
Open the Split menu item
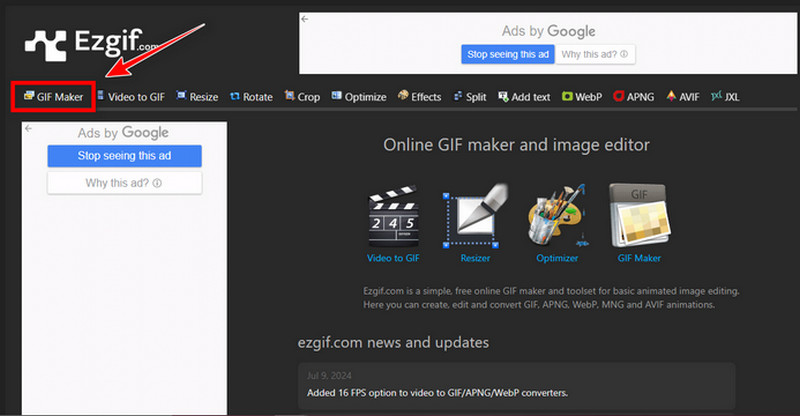coord(469,97)
